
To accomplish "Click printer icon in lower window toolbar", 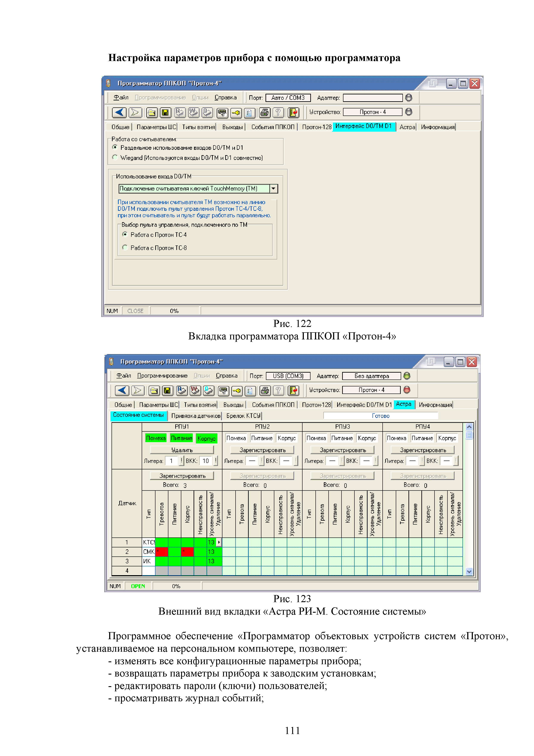I will (x=265, y=390).
